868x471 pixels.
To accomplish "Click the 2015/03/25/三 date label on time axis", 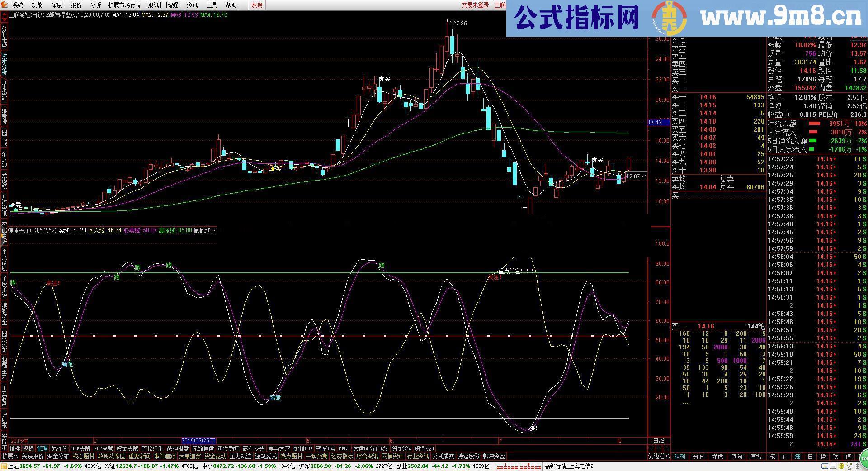I will [198, 441].
